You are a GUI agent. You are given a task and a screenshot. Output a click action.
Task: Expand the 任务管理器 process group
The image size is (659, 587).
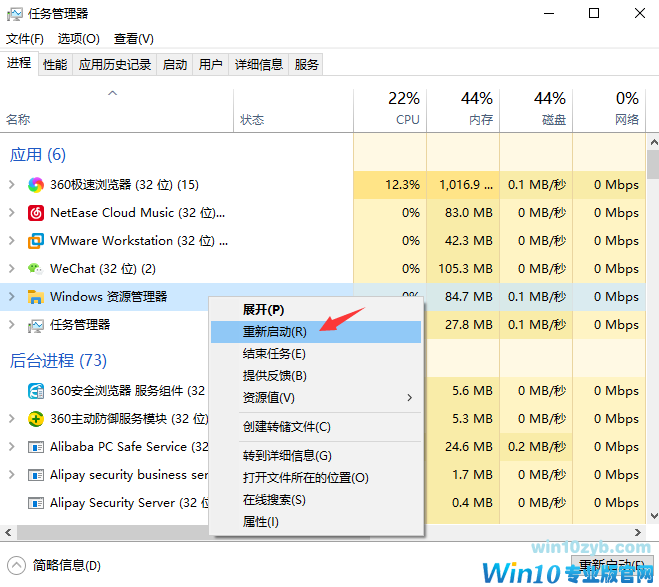12,324
